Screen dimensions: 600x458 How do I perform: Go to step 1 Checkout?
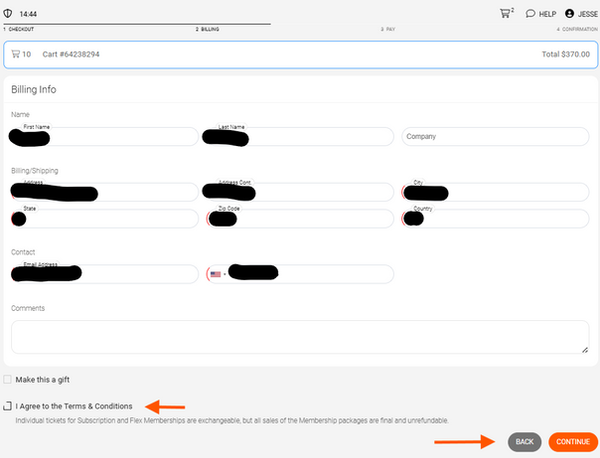[18, 29]
